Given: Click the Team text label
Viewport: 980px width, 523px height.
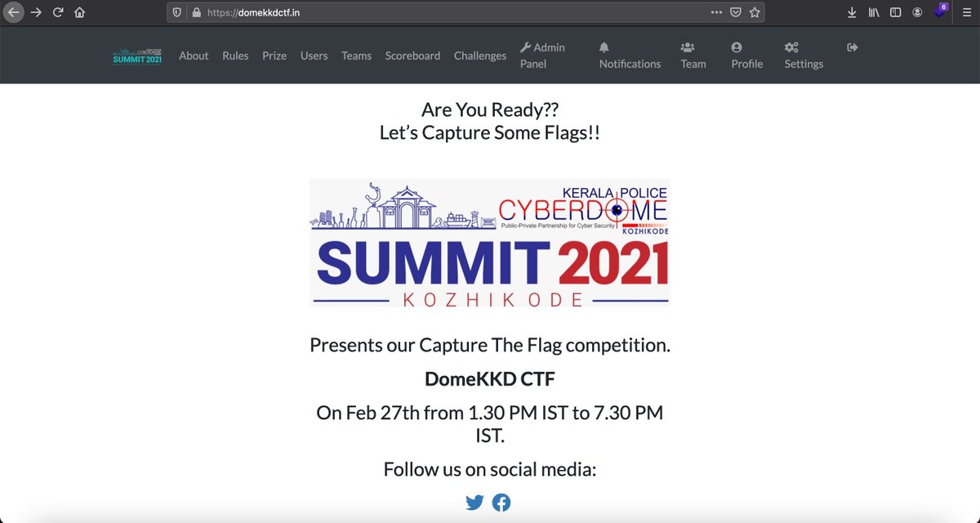Looking at the screenshot, I should click(x=693, y=64).
